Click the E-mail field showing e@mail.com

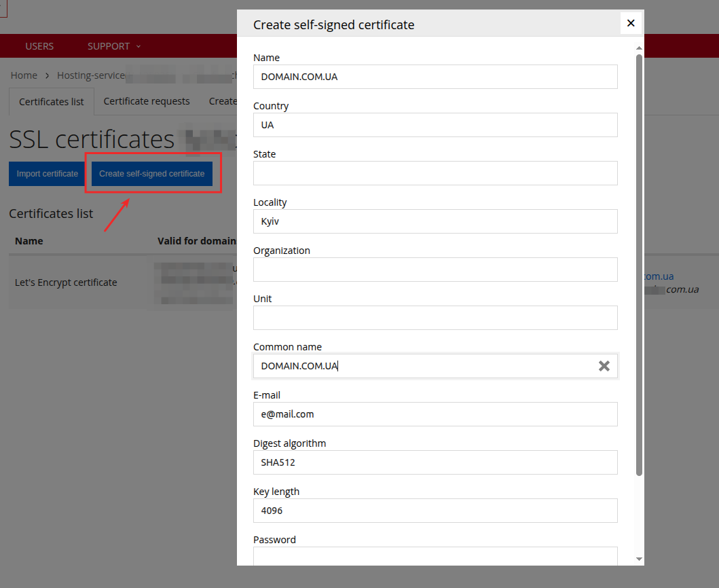(x=435, y=414)
